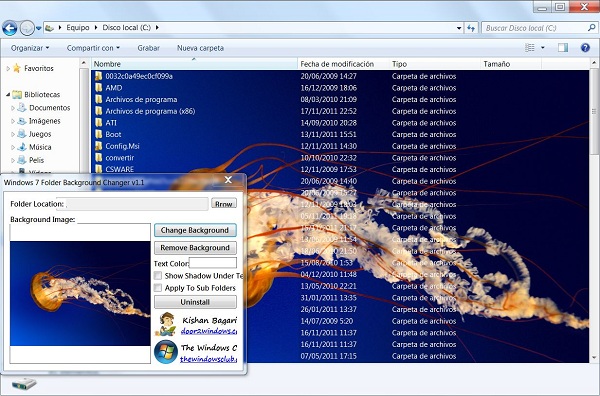Click the Windows Club logo icon
Image resolution: width=600 pixels, height=396 pixels.
166,352
